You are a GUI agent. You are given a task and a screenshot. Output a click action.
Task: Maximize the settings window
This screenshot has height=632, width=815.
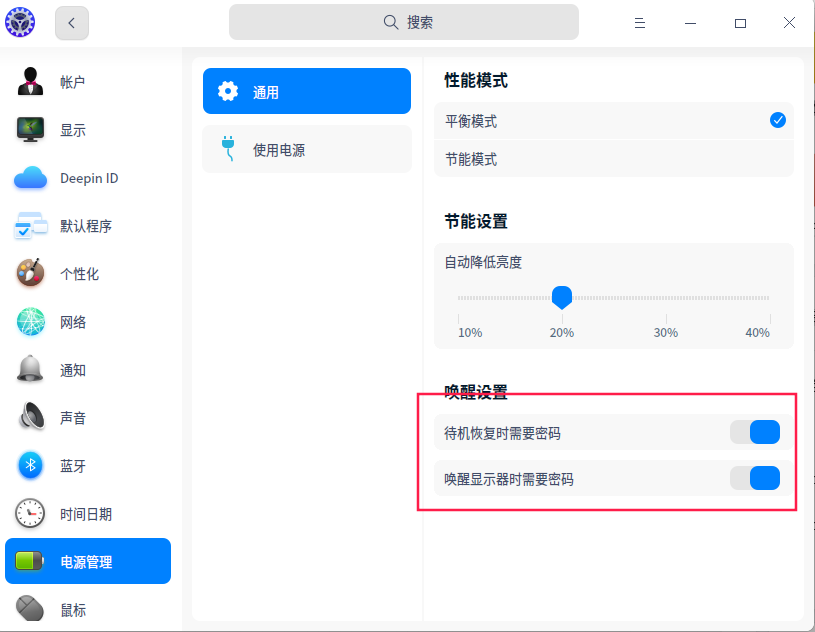tap(740, 23)
